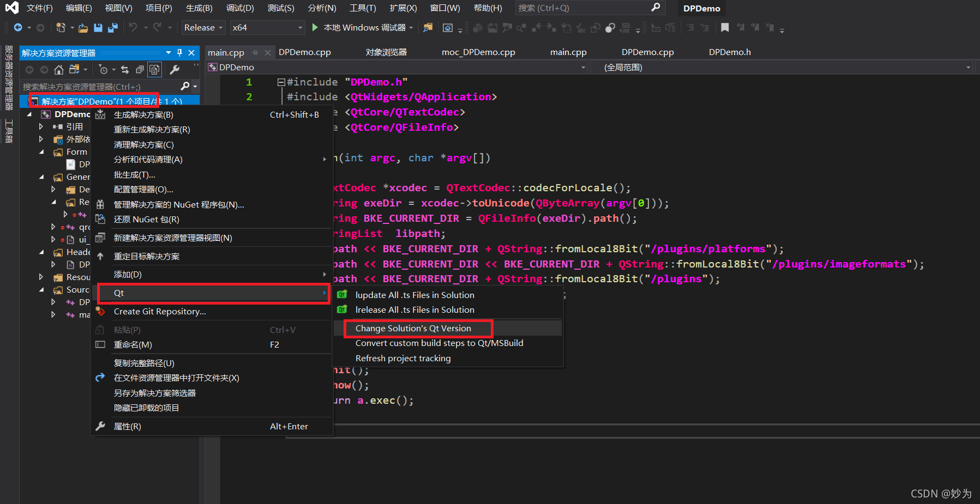The height and width of the screenshot is (504, 980).
Task: Close the active main.cpp tab
Action: click(267, 52)
